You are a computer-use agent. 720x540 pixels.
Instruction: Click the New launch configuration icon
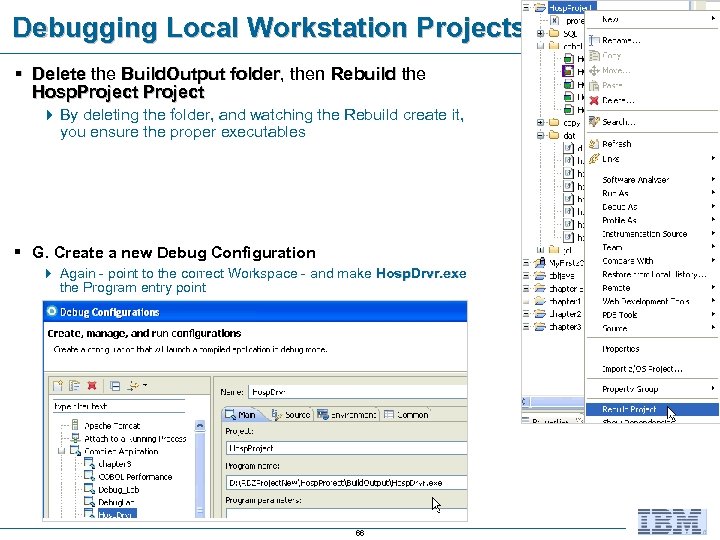click(57, 386)
